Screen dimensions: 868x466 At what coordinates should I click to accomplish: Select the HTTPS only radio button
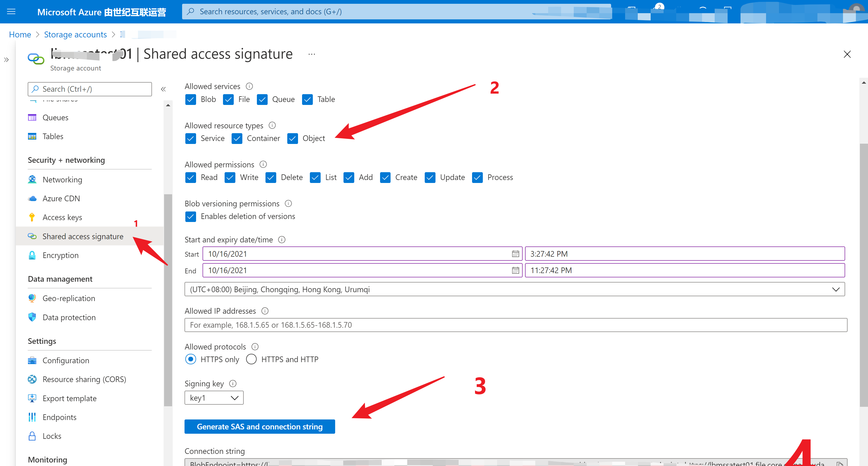pos(190,359)
